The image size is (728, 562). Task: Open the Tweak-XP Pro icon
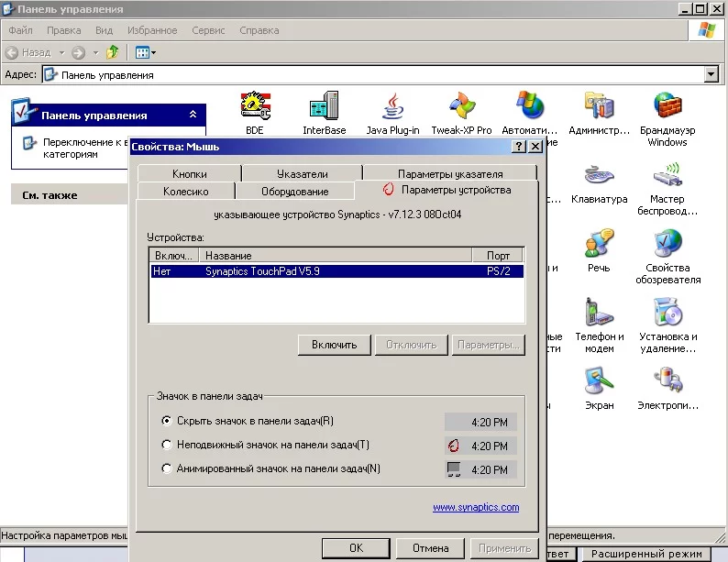(x=461, y=113)
